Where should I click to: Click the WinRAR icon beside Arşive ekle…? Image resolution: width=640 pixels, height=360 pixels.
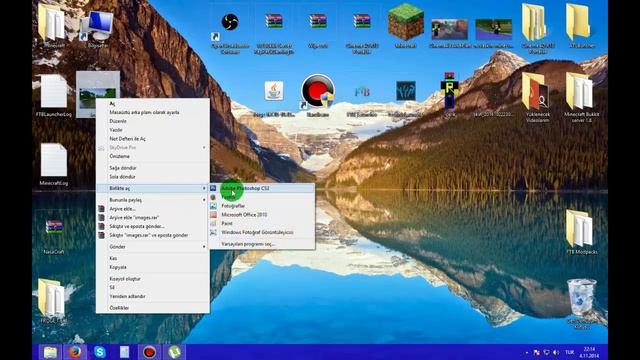pos(101,209)
